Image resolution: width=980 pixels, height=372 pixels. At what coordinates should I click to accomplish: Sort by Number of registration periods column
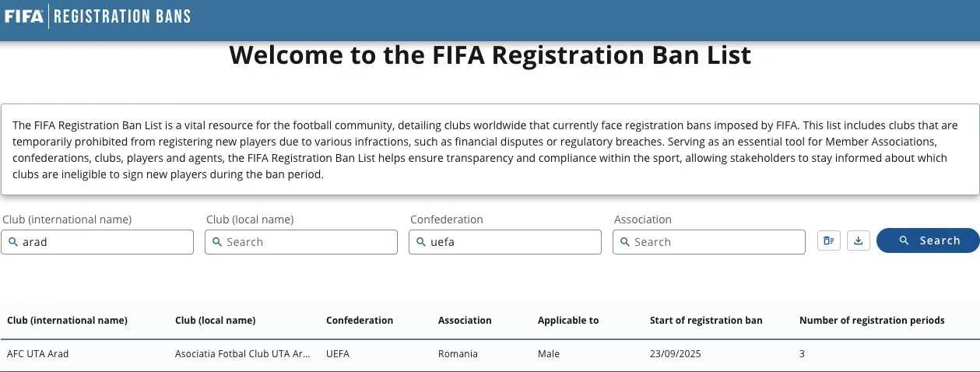(872, 321)
